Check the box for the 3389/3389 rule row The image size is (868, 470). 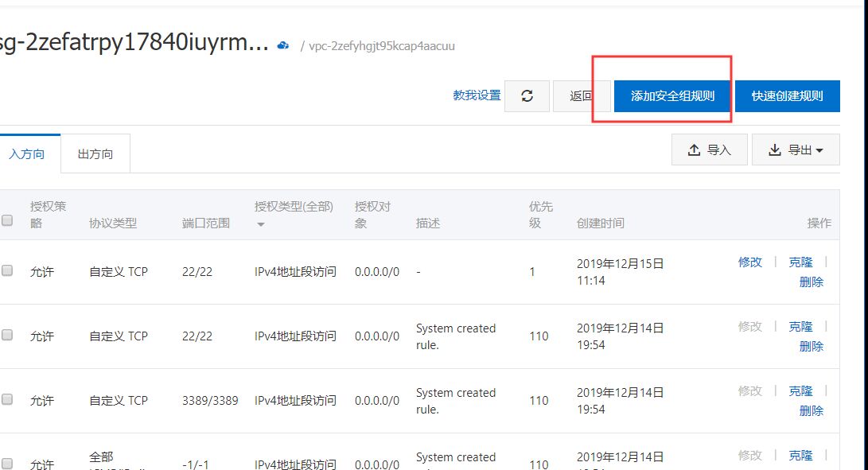[7, 399]
